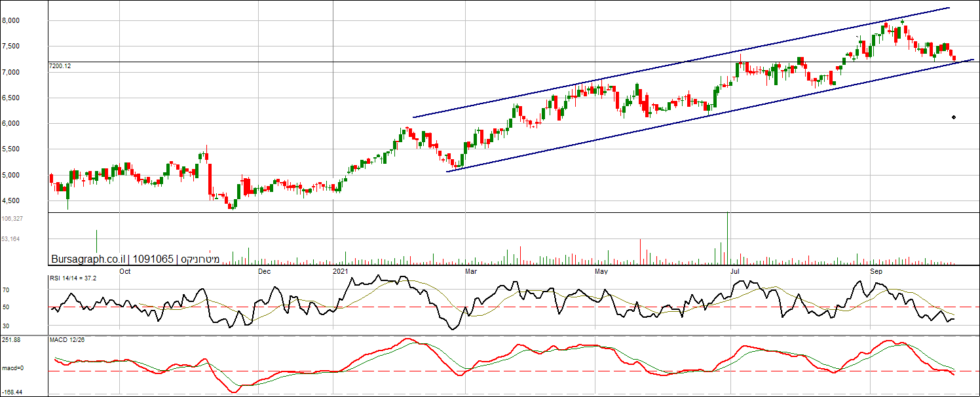Click the 2021 date label on time axis
Screen dimensions: 980x397
pyautogui.click(x=341, y=271)
